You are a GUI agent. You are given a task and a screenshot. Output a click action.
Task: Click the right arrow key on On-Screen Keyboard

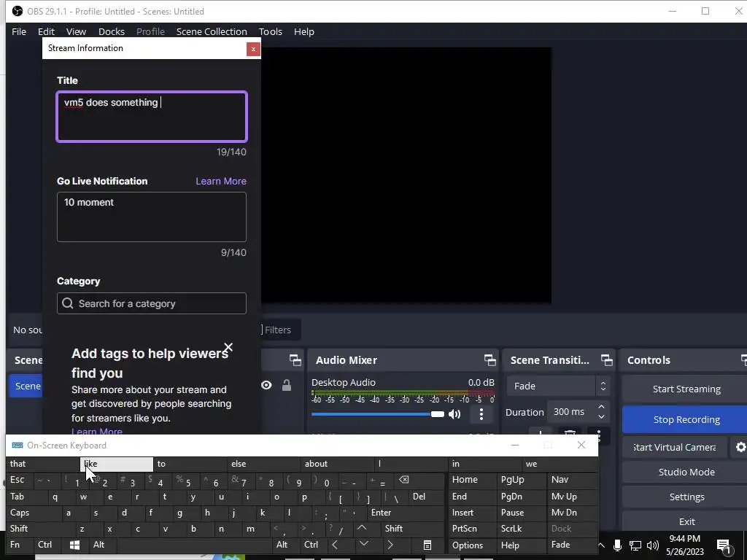click(390, 545)
